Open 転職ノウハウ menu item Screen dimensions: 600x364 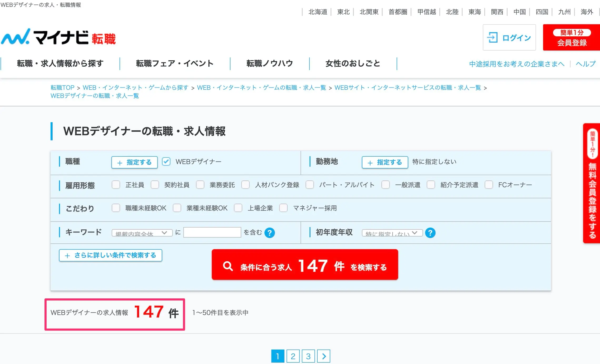[x=270, y=63]
